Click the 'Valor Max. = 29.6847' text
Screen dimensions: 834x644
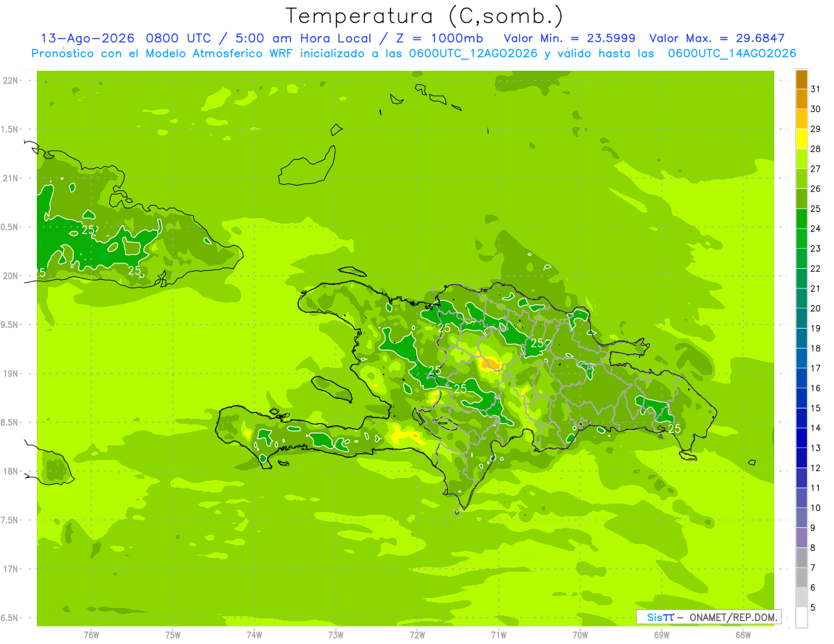point(717,38)
